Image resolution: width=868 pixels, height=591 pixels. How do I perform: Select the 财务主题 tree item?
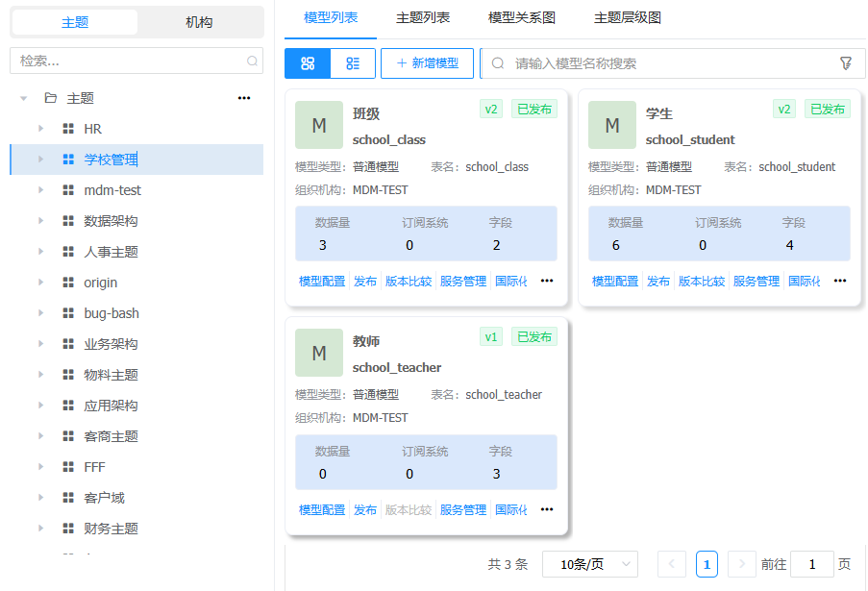pyautogui.click(x=112, y=529)
